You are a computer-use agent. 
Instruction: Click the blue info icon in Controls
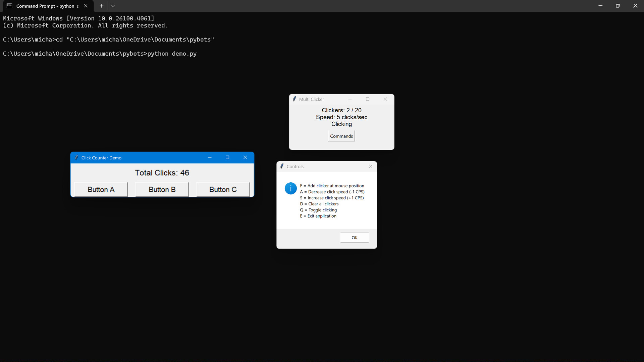click(x=290, y=188)
